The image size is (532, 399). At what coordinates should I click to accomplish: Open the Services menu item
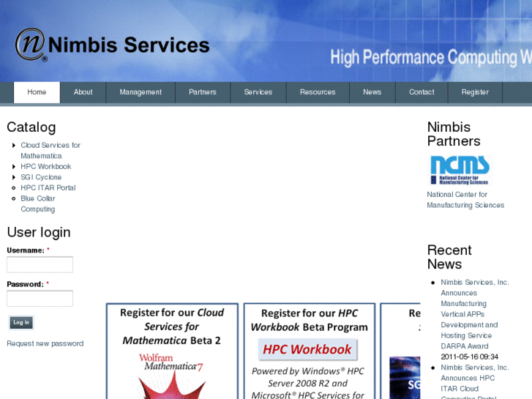(258, 92)
